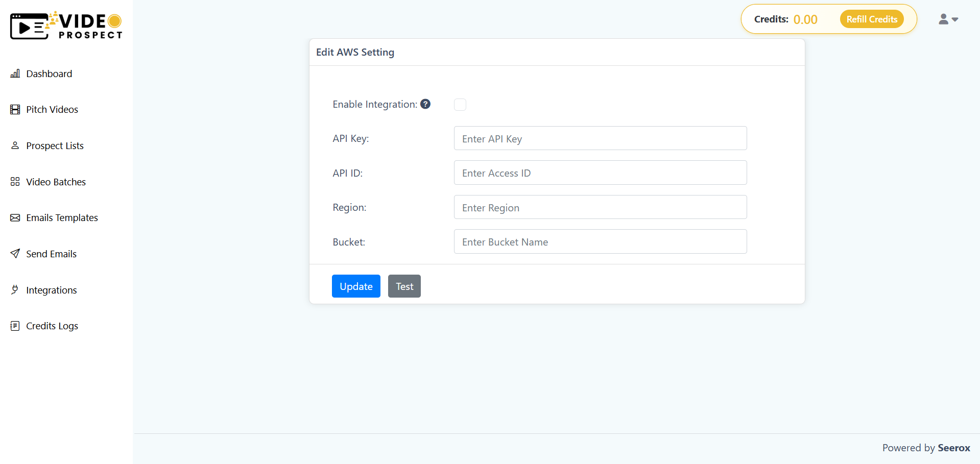This screenshot has height=464, width=980.
Task: Open the help tooltip next to Enable Integration
Action: (425, 104)
